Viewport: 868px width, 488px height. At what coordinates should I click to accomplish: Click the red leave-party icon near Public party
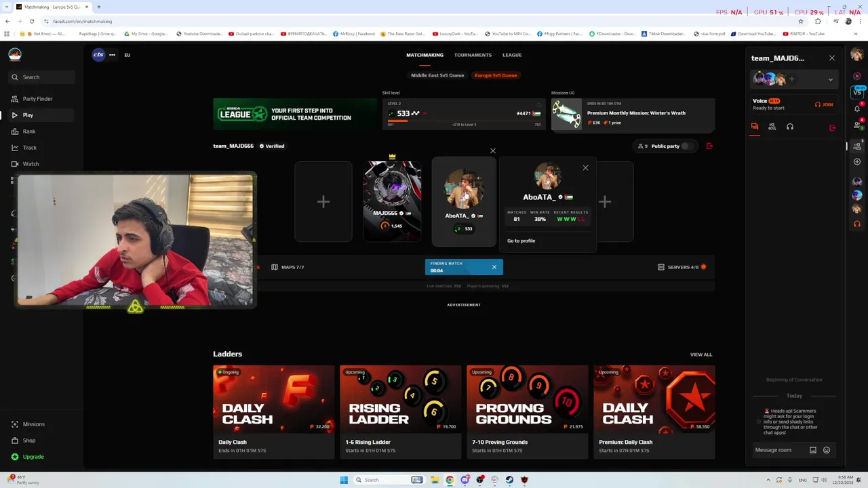[x=709, y=146]
